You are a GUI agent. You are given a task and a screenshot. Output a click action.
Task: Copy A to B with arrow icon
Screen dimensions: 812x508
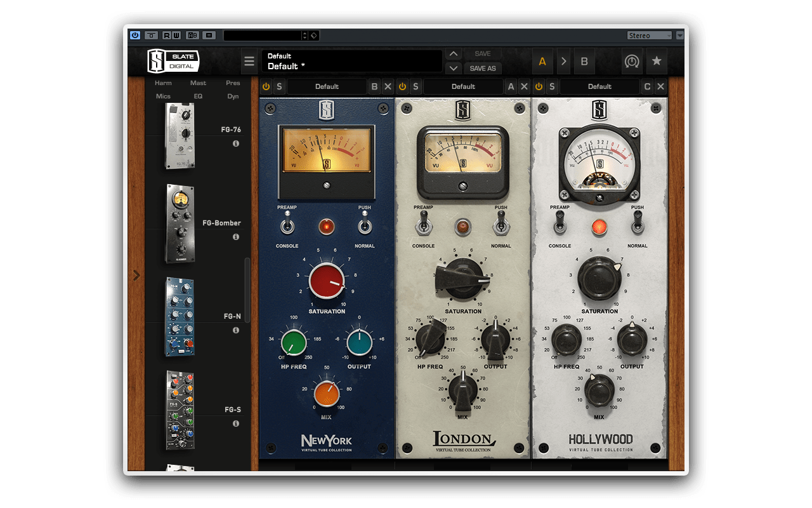pyautogui.click(x=563, y=62)
